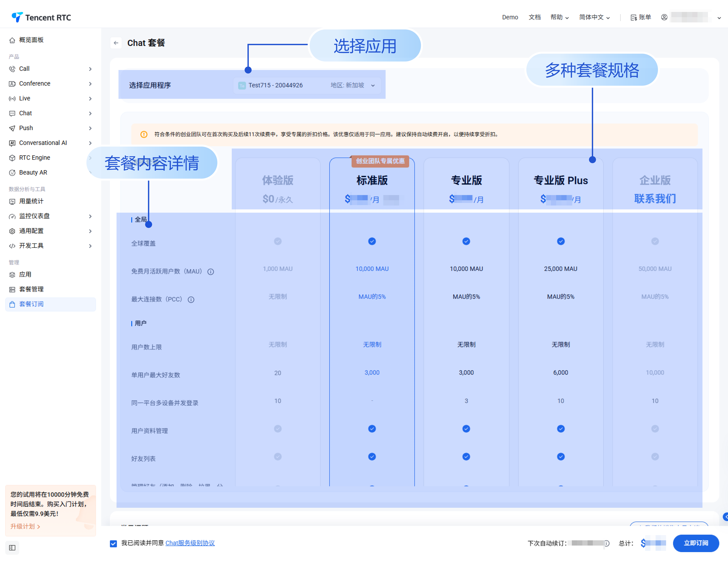
Task: Go back using the arrow beside Chat 套餐
Action: (x=116, y=43)
